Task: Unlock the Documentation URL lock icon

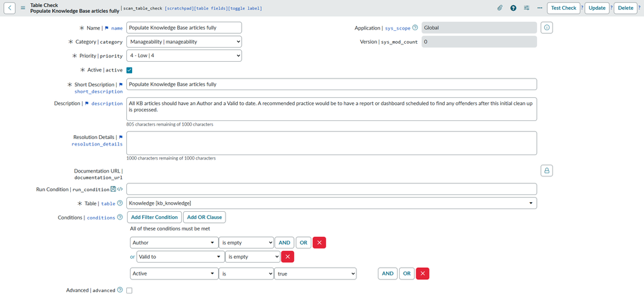Action: tap(547, 171)
